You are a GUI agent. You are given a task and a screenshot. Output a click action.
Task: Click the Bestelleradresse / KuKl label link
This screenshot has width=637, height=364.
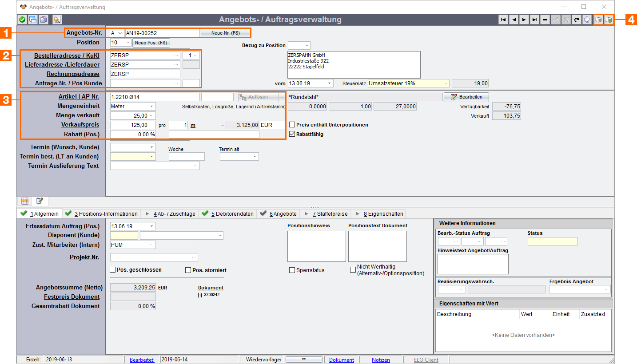67,55
